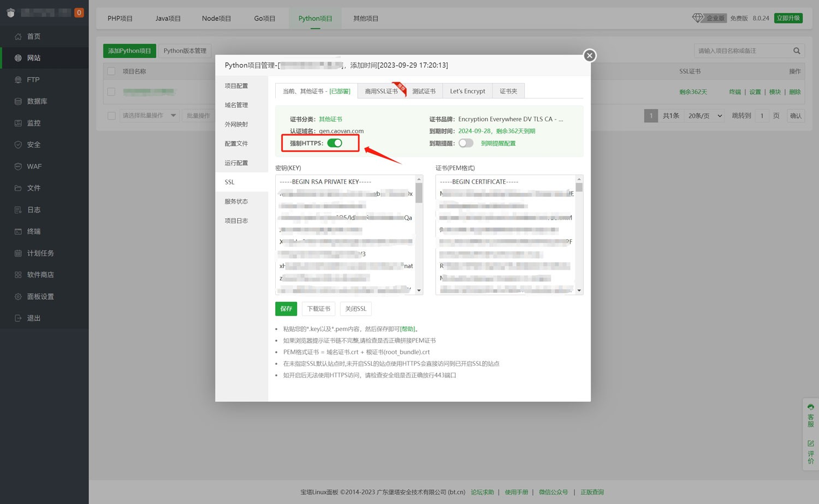Disable the force HTTPS toggle
Viewport: 819px width, 504px height.
point(335,143)
